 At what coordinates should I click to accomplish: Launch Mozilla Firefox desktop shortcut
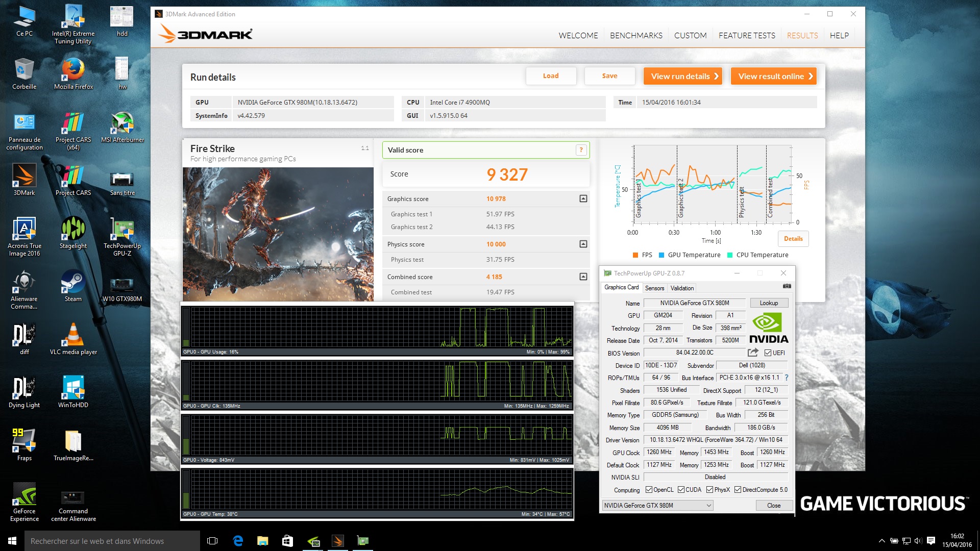[x=73, y=74]
